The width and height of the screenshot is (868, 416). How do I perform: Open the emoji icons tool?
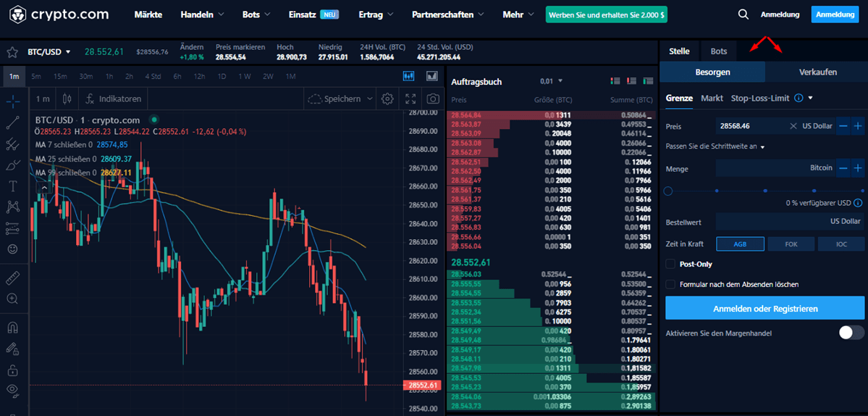pos(13,249)
